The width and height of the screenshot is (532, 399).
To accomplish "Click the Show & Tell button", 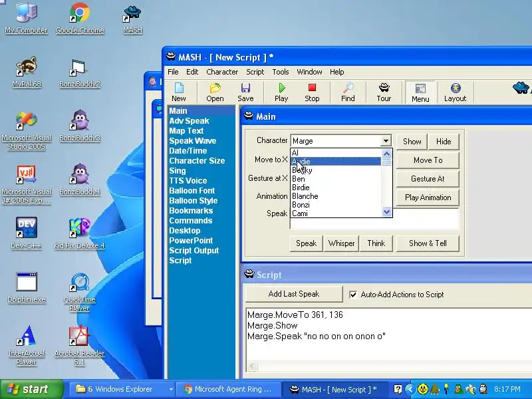I will coord(428,243).
